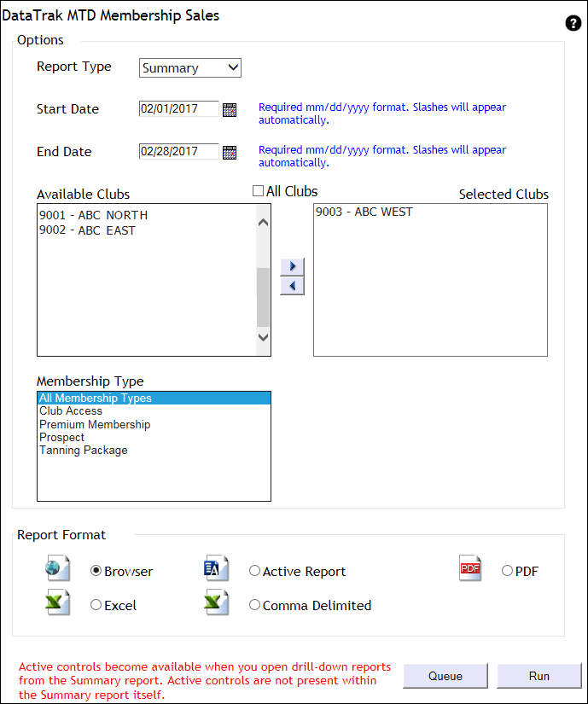Click the Start Date input field
The height and width of the screenshot is (704, 588).
[x=178, y=109]
